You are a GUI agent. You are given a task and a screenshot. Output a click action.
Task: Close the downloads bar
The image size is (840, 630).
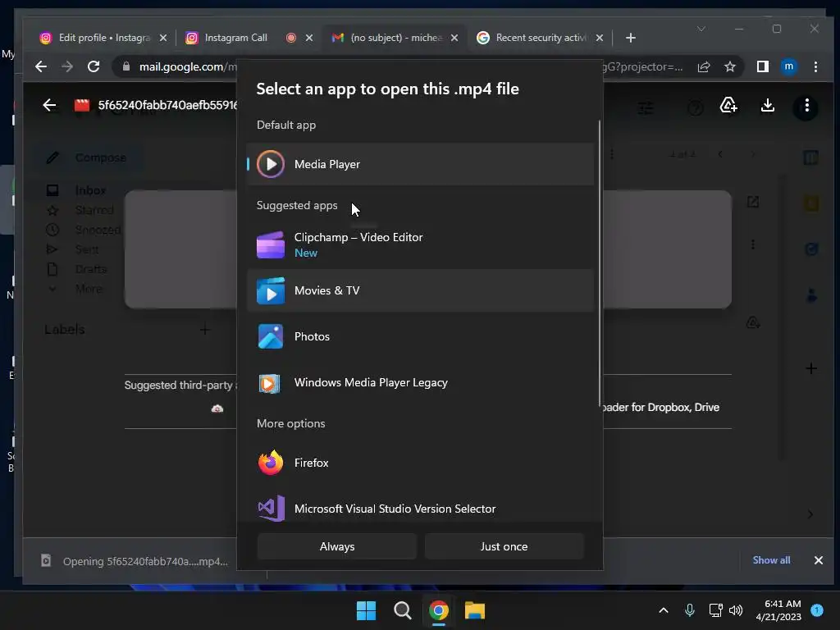coord(818,560)
